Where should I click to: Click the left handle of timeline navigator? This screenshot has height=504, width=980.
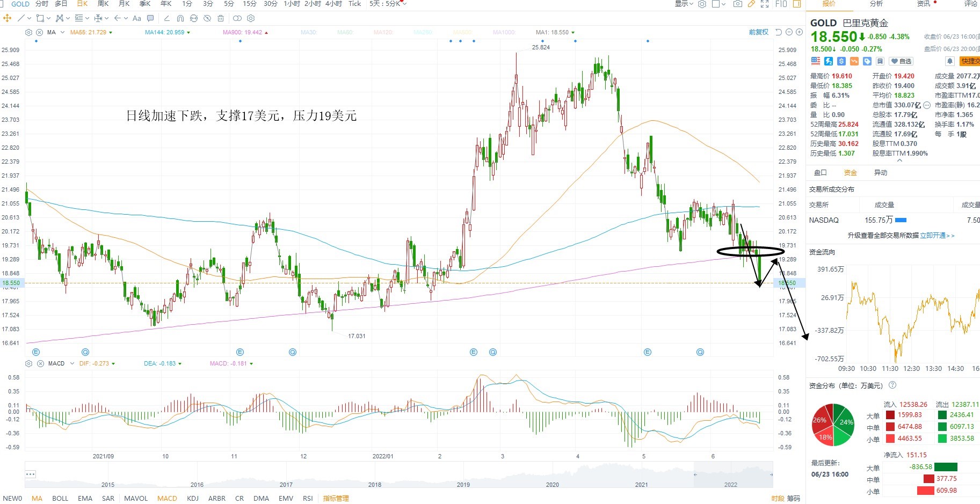695,474
